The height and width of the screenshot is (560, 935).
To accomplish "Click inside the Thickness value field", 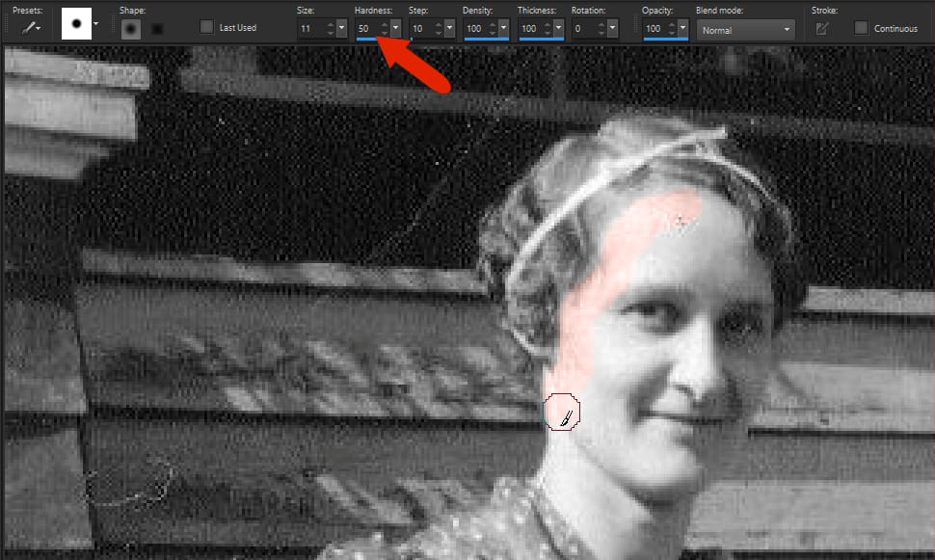I will (x=528, y=28).
